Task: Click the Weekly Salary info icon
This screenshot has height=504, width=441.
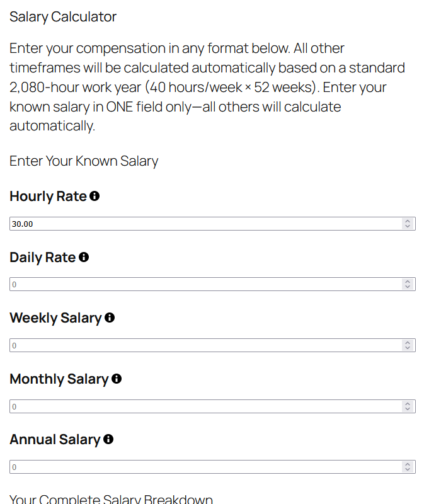Action: [x=110, y=318]
